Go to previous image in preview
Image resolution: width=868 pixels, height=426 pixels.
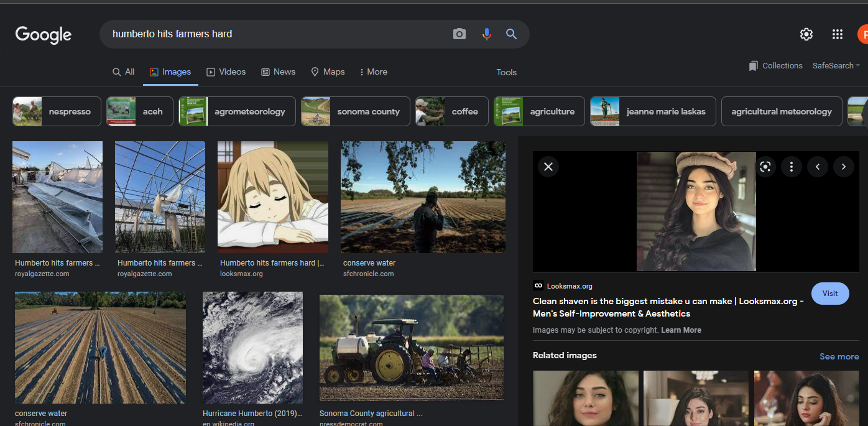(818, 167)
